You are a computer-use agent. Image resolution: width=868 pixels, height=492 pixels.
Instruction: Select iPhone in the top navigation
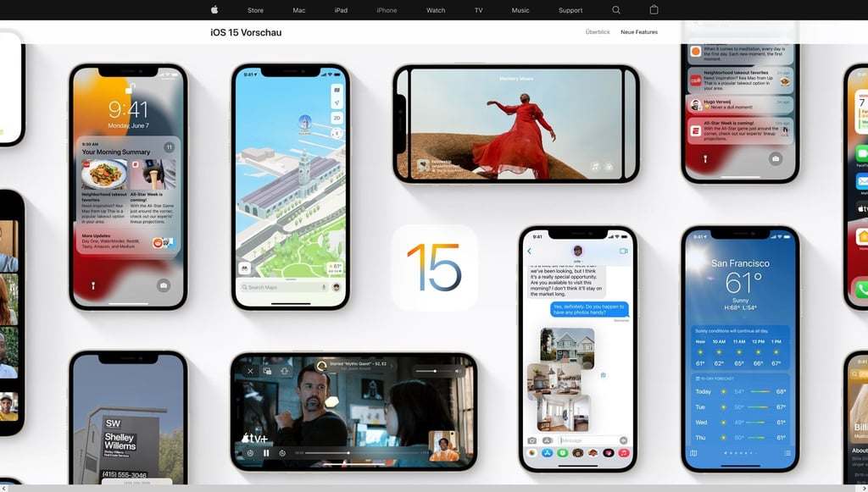click(387, 10)
